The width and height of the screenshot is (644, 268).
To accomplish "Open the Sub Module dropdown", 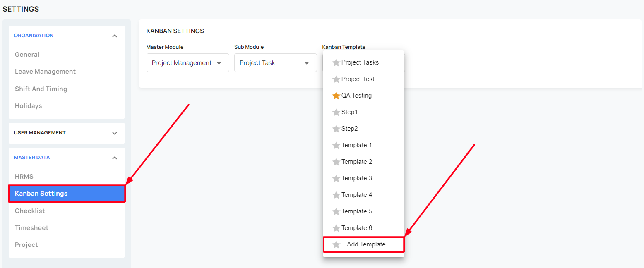I will (276, 63).
